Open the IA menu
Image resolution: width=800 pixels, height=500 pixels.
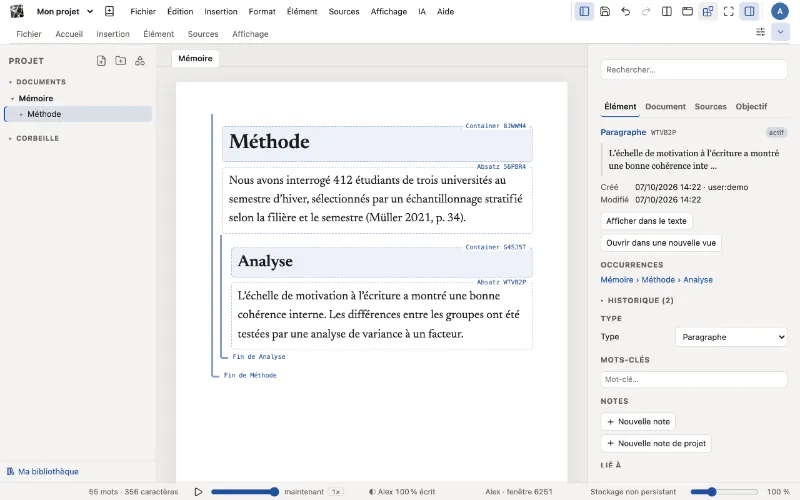coord(422,11)
